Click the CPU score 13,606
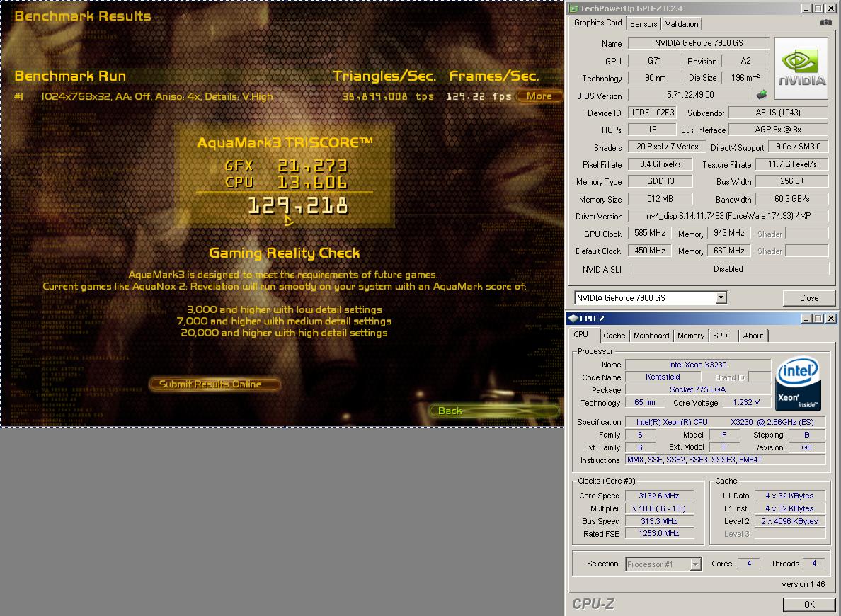The image size is (841, 616). 312,183
